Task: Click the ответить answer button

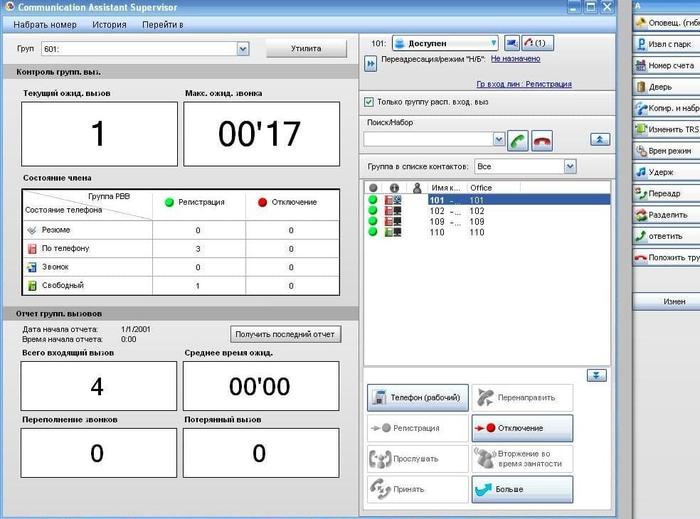Action: coord(664,236)
